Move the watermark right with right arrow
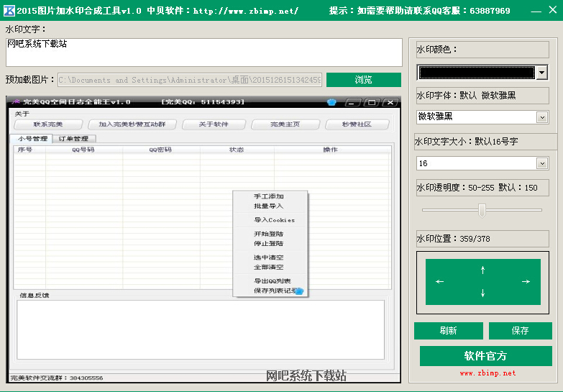The width and height of the screenshot is (563, 392). pyautogui.click(x=526, y=281)
